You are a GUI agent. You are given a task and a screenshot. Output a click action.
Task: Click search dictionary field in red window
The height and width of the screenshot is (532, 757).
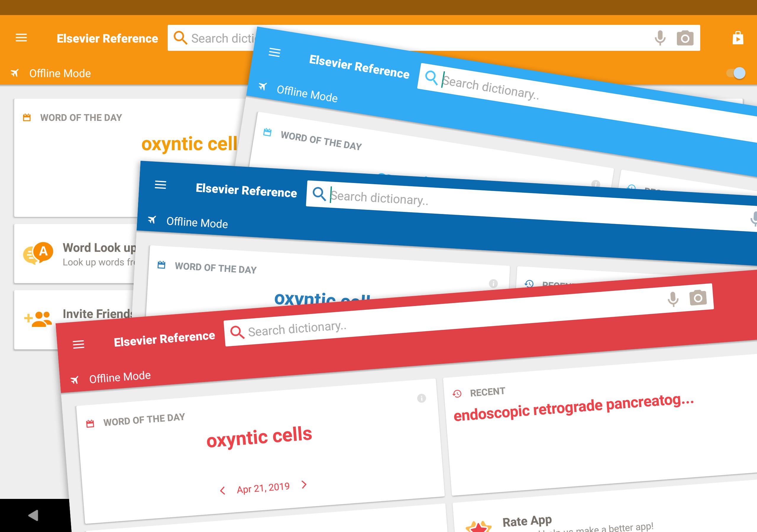469,315
